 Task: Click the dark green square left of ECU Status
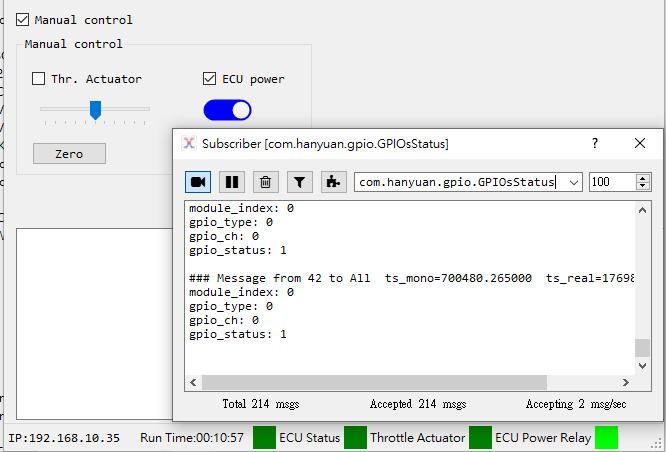(264, 437)
